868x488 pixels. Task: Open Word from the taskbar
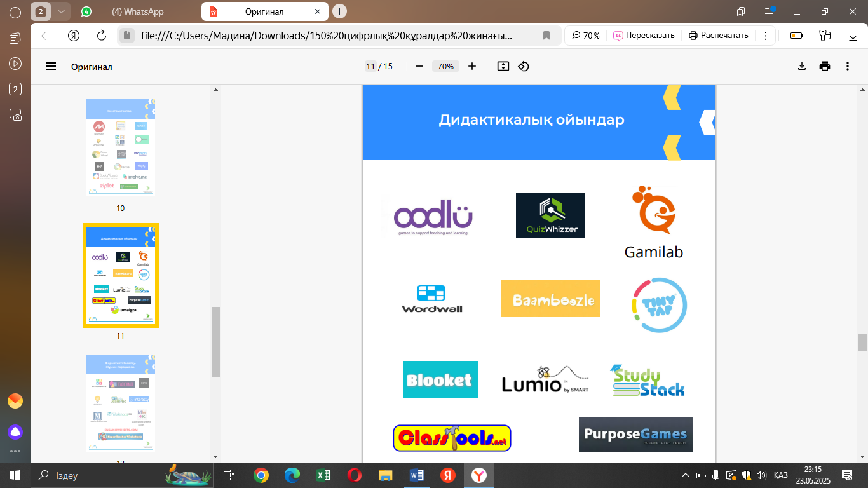[417, 475]
